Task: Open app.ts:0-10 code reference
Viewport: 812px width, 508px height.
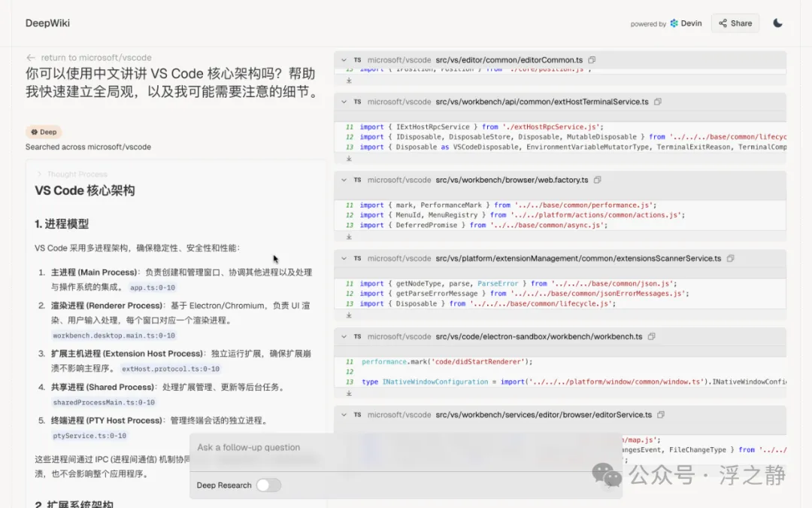Action: (x=152, y=287)
